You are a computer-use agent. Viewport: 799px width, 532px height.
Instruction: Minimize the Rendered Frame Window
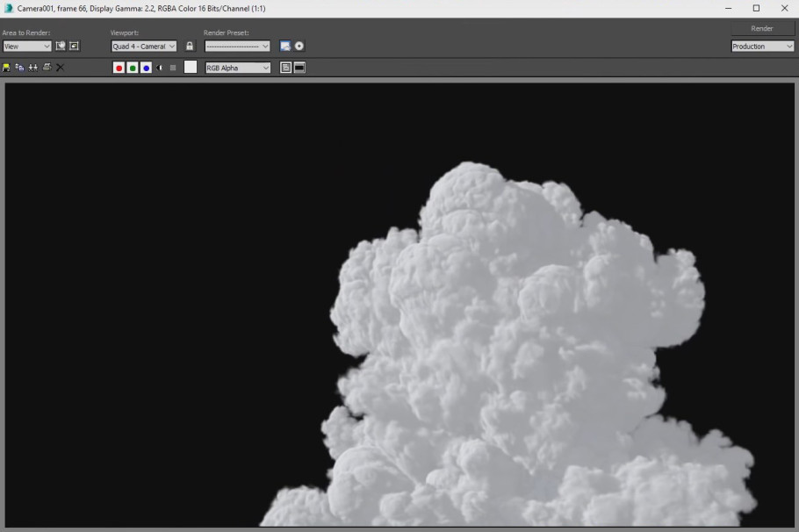coord(728,8)
